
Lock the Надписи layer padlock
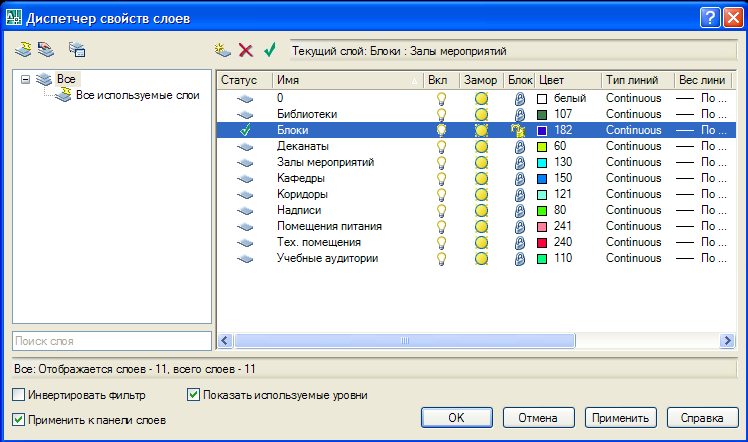tap(519, 210)
